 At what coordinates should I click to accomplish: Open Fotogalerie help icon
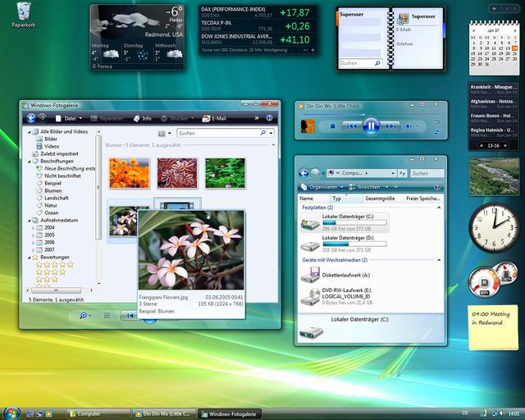pos(269,118)
